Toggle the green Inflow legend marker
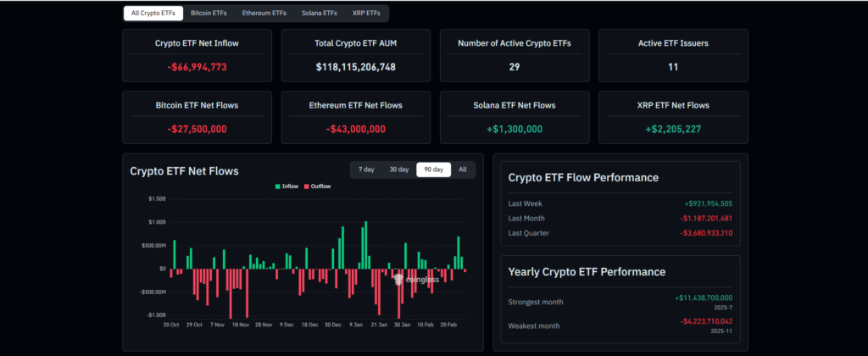 coord(278,186)
